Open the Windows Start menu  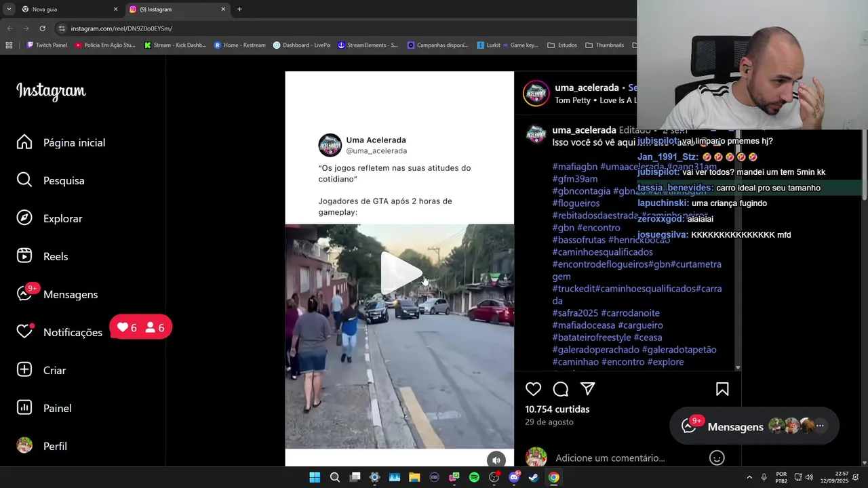click(315, 477)
